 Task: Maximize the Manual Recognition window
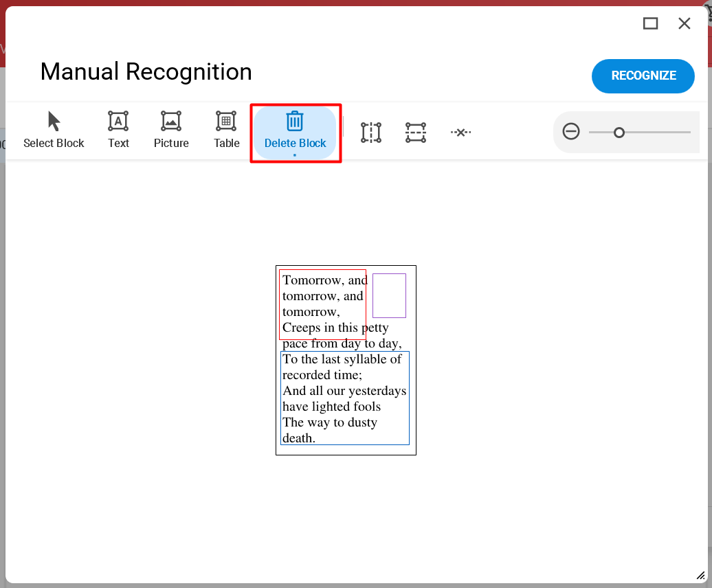click(650, 23)
